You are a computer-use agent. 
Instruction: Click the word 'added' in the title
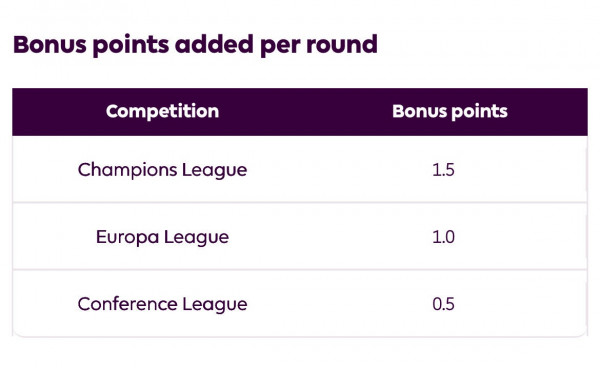[x=214, y=44]
